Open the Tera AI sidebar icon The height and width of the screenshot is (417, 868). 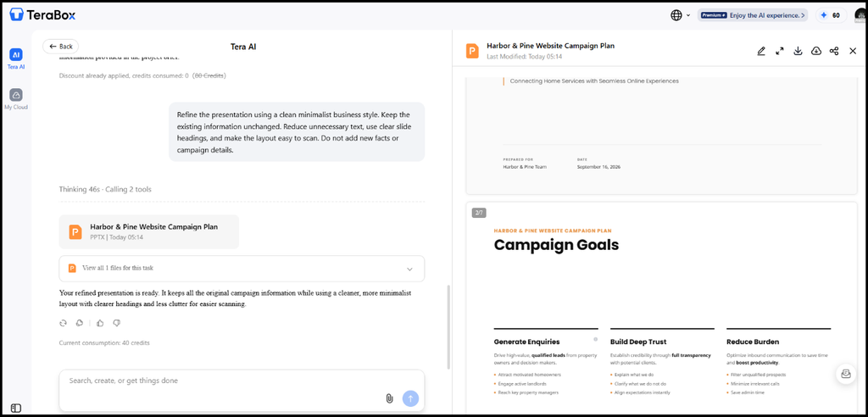[x=16, y=55]
